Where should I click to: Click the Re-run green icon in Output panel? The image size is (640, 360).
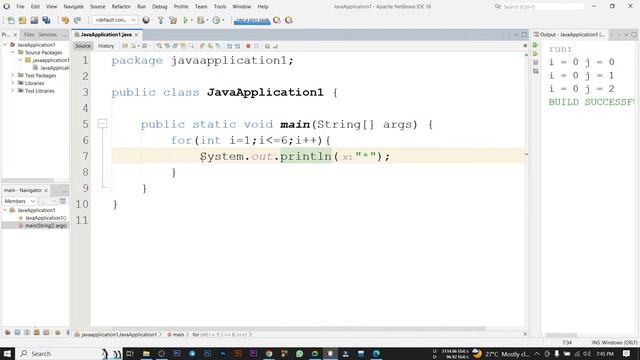(536, 45)
